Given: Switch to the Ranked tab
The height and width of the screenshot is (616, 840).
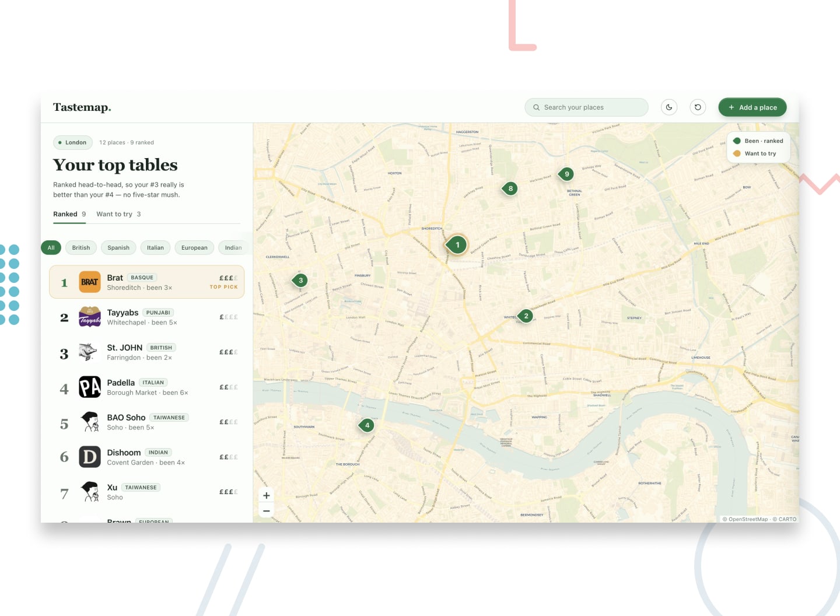Looking at the screenshot, I should (69, 214).
